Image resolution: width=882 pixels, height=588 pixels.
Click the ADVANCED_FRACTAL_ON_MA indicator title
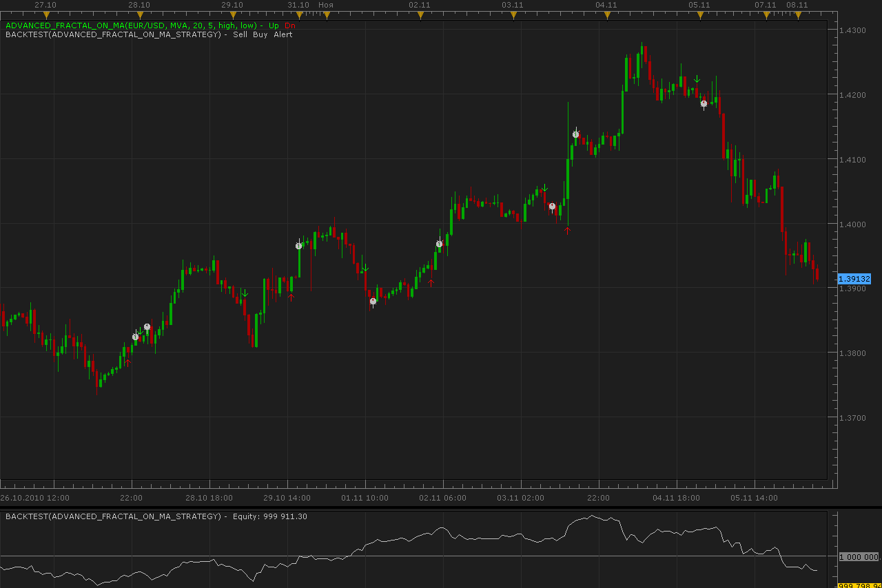pos(131,25)
